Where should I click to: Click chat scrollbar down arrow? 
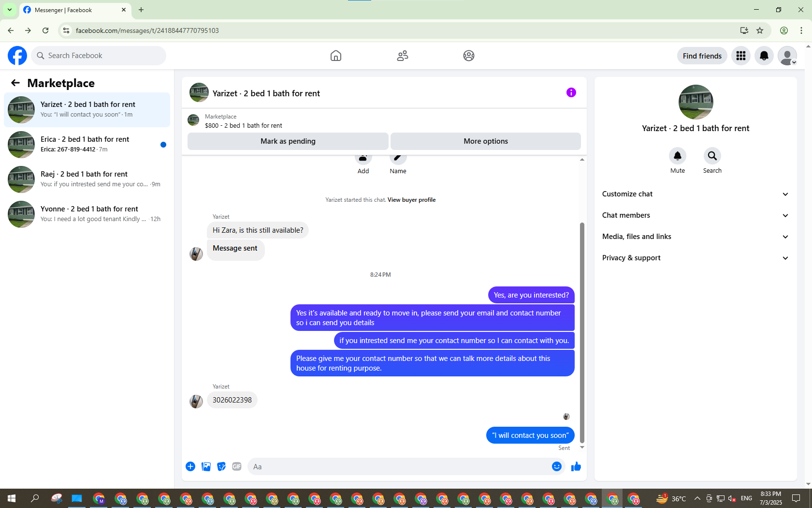(x=582, y=448)
